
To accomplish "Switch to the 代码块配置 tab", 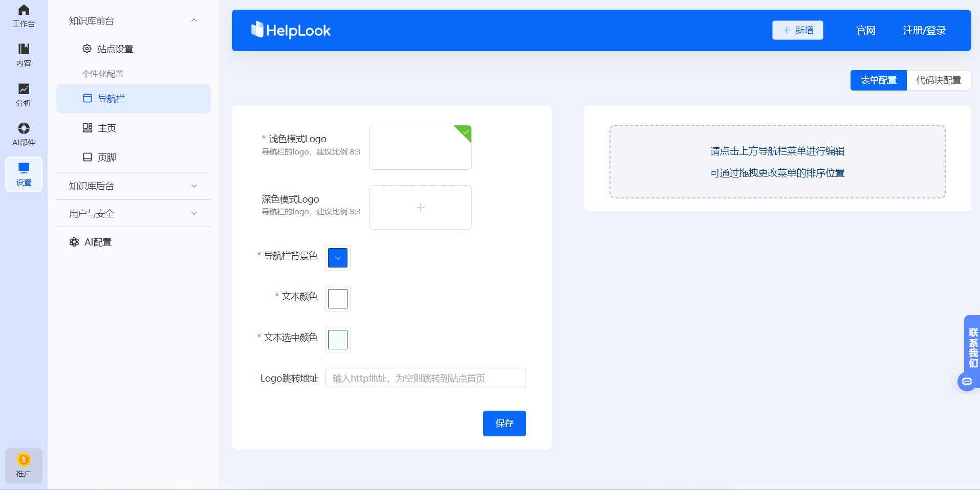I will pyautogui.click(x=939, y=80).
